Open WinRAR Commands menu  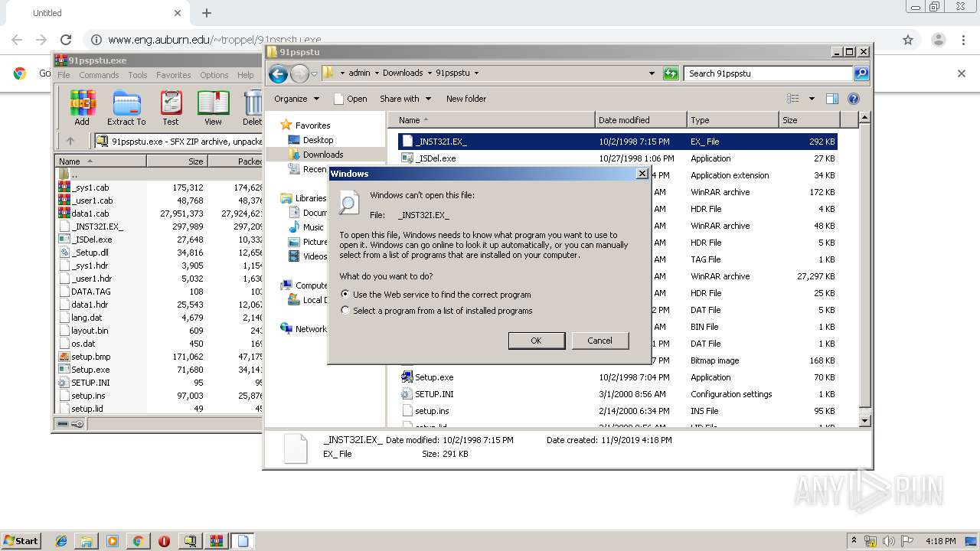99,75
